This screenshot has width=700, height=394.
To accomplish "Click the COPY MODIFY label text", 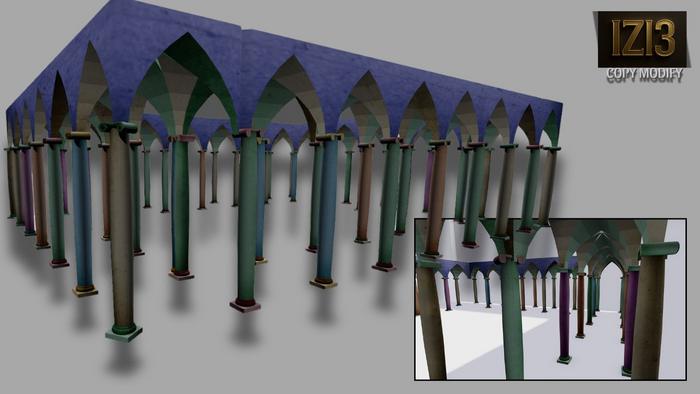I will [644, 75].
